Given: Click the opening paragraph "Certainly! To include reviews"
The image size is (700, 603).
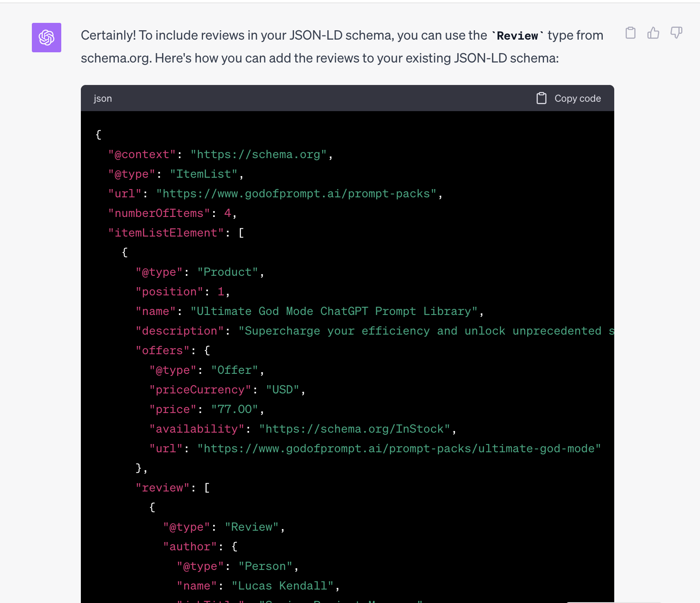Looking at the screenshot, I should coord(342,47).
